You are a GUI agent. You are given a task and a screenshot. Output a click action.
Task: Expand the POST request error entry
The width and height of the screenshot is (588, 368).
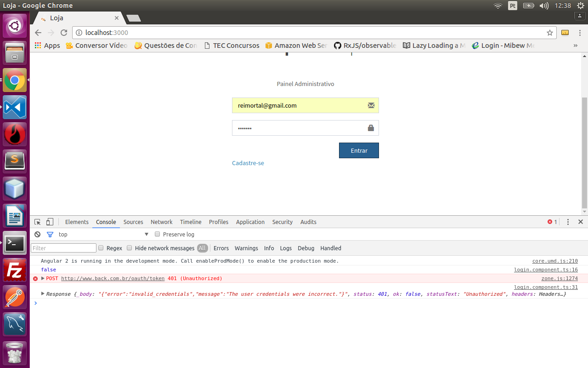pyautogui.click(x=43, y=278)
